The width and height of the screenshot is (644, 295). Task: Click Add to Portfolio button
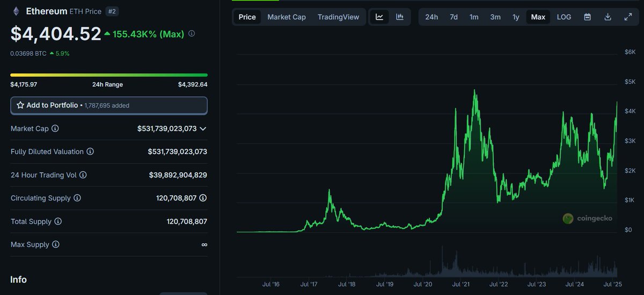pyautogui.click(x=109, y=105)
